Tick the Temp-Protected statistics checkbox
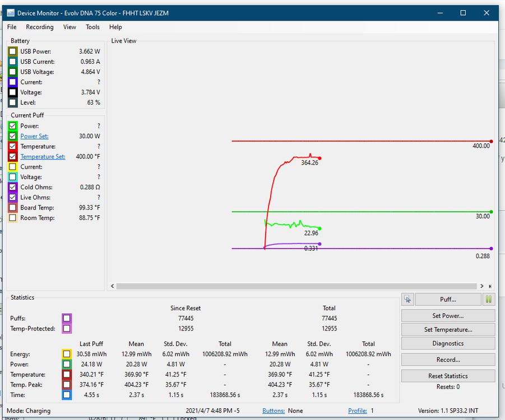This screenshot has width=505, height=420. 67,329
